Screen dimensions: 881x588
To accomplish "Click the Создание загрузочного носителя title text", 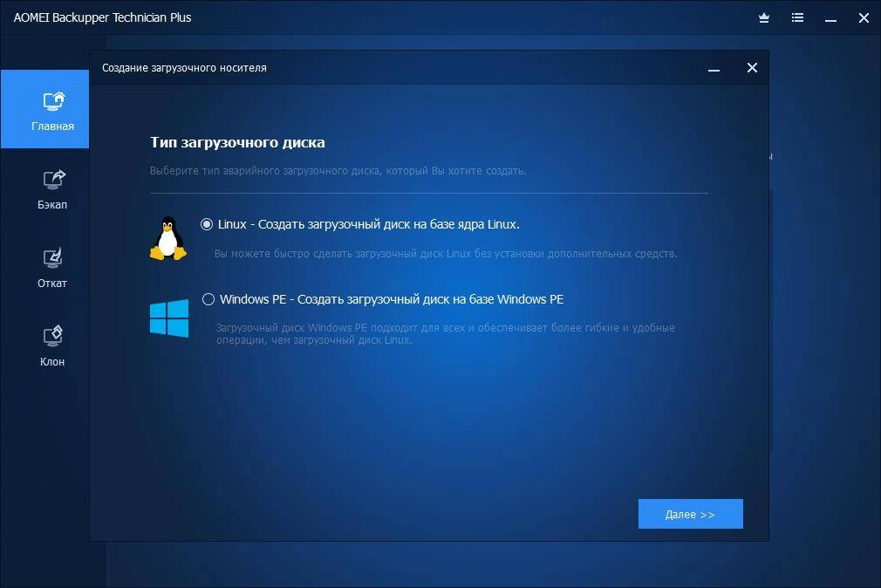I will [184, 68].
